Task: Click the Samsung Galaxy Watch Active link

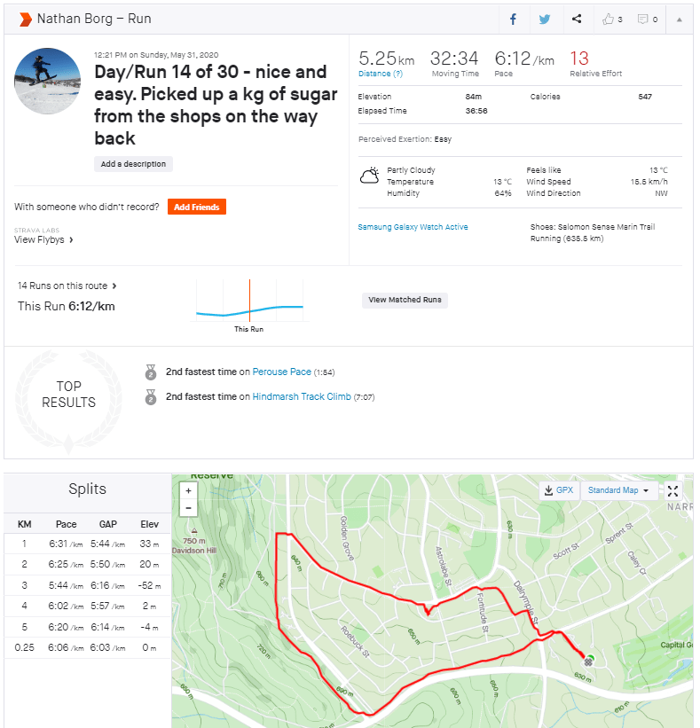Action: click(413, 227)
